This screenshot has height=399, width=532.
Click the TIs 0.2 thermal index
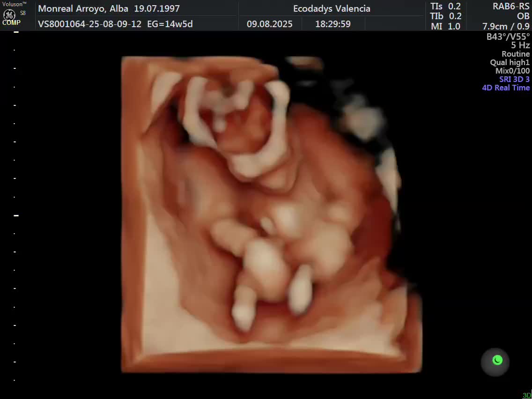(445, 7)
